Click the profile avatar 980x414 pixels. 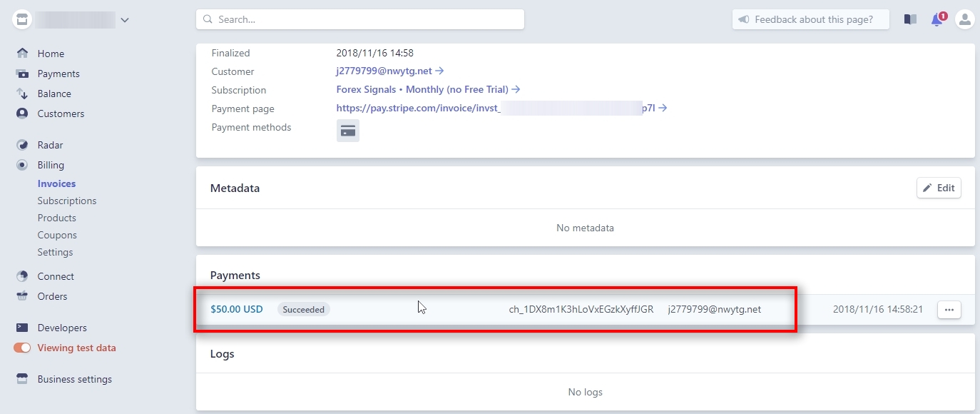pos(964,19)
